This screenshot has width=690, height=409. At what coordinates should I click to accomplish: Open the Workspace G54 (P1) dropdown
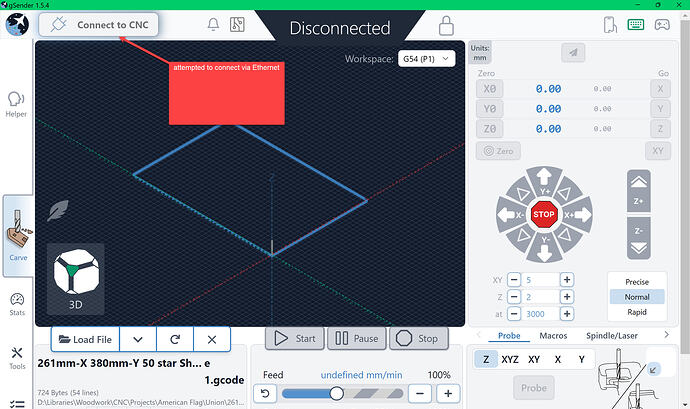(427, 59)
